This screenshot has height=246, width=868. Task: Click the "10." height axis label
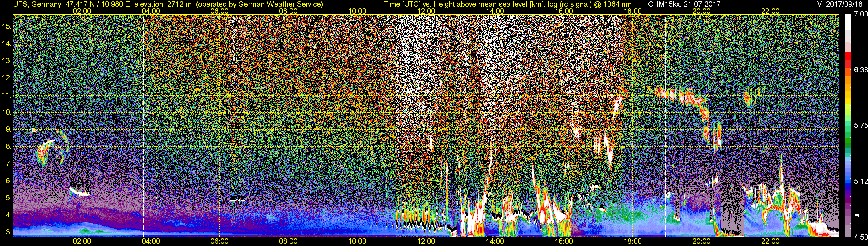[7, 112]
